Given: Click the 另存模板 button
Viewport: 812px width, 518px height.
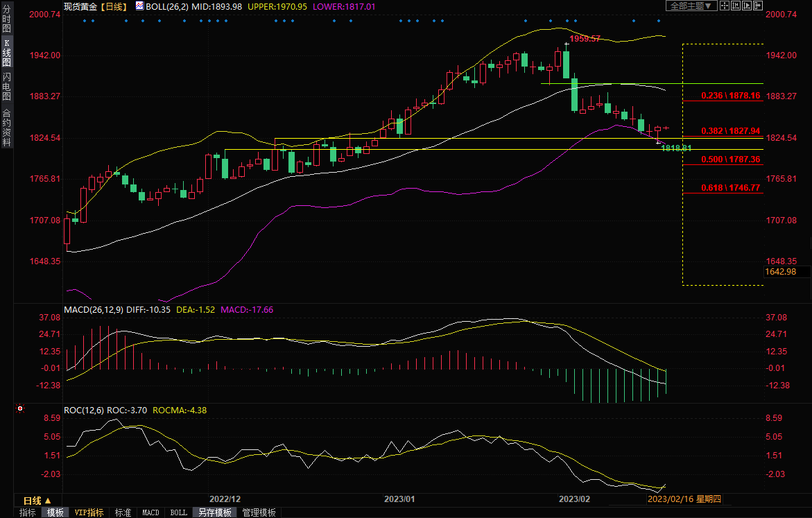Looking at the screenshot, I should [214, 512].
